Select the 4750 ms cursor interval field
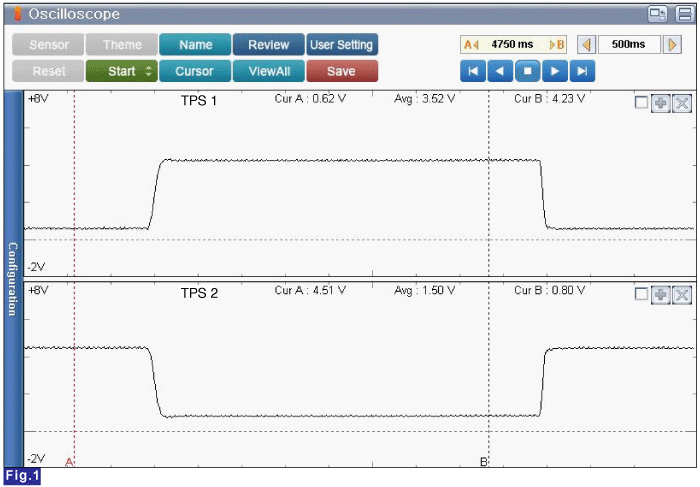Image resolution: width=700 pixels, height=487 pixels. coord(513,45)
